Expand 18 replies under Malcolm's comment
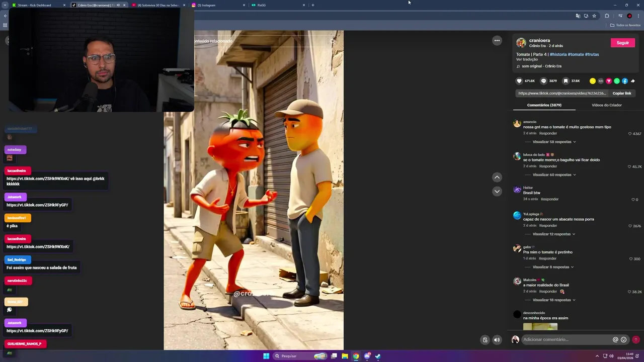The height and width of the screenshot is (362, 644). (554, 300)
